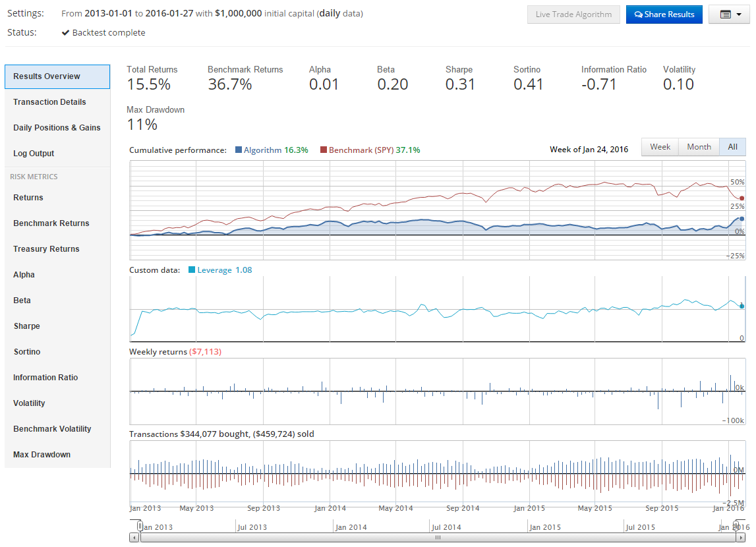The width and height of the screenshot is (756, 547).
Task: Click the Live Trade Algorithm button
Action: click(x=573, y=14)
